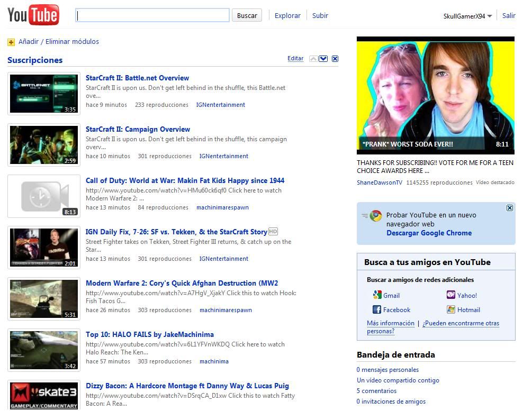This screenshot has width=523, height=420.
Task: Open StarCraft II: Battle.net Overview thumbnail
Action: 44,94
